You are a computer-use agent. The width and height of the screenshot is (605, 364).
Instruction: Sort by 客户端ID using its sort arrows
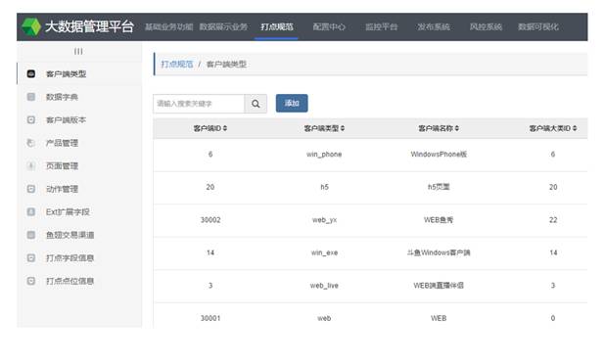point(225,128)
